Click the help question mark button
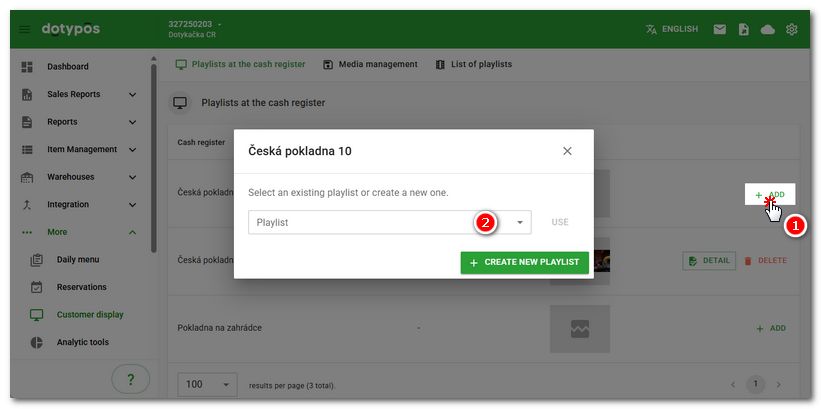Screen dimensions: 821x409 (x=130, y=379)
